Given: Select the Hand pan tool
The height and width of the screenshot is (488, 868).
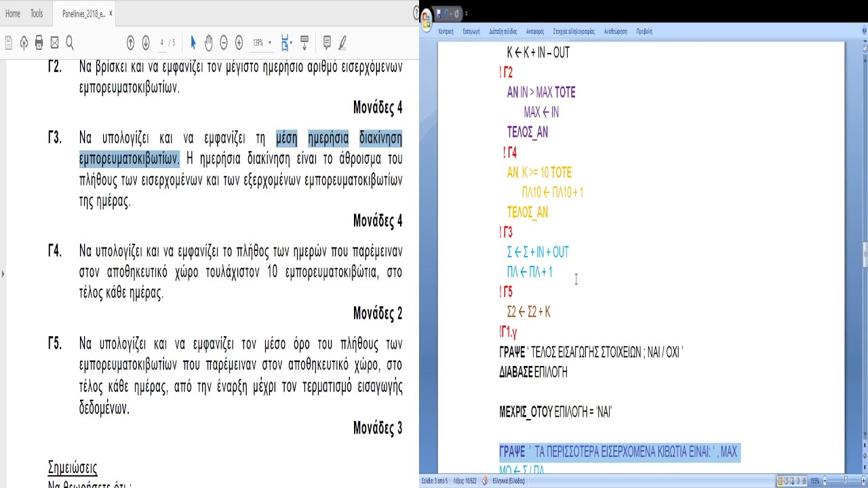Looking at the screenshot, I should pos(208,43).
